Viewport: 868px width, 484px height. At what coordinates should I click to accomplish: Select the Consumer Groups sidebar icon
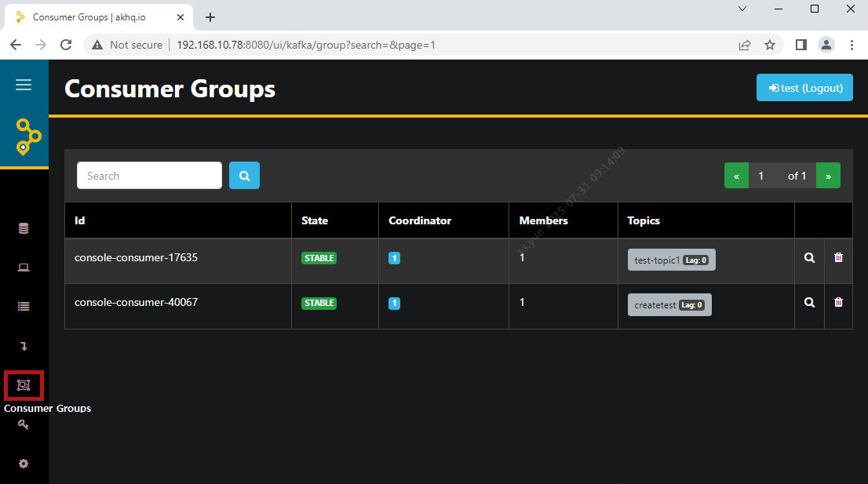pyautogui.click(x=24, y=385)
